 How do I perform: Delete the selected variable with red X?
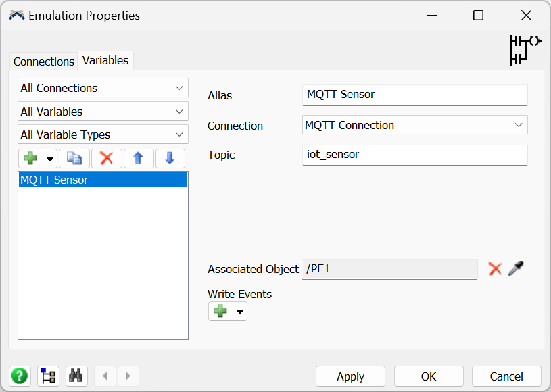tap(106, 158)
